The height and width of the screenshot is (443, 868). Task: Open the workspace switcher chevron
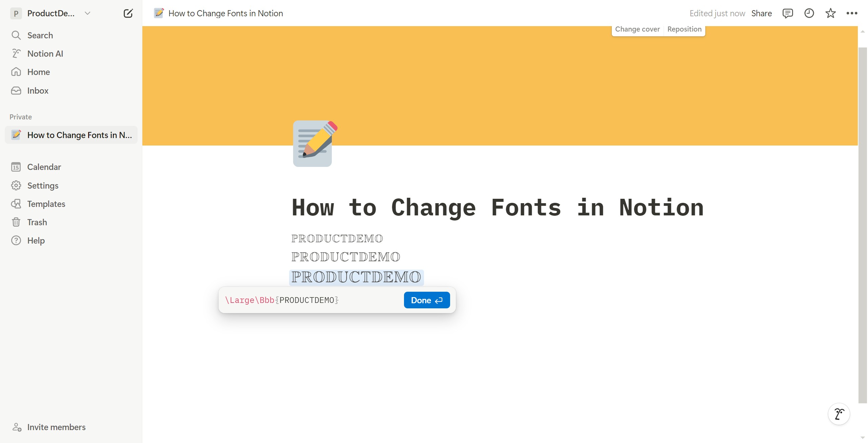[87, 13]
